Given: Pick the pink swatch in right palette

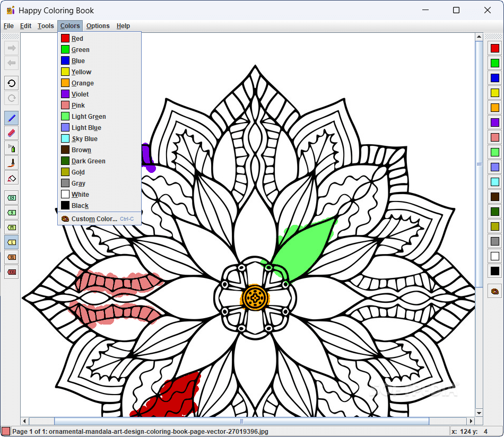Looking at the screenshot, I should pos(494,137).
